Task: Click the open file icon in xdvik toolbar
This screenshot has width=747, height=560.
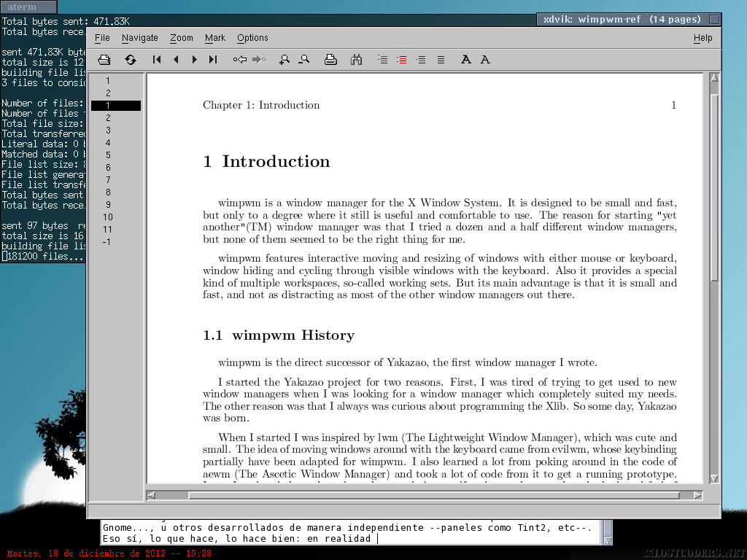Action: click(104, 60)
